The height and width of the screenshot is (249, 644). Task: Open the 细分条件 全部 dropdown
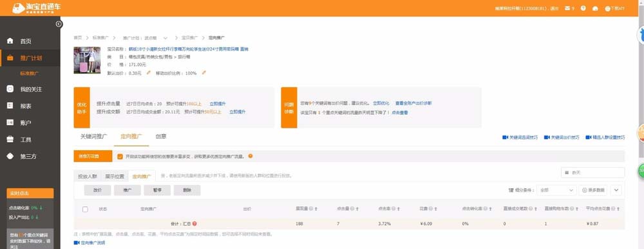coord(556,190)
